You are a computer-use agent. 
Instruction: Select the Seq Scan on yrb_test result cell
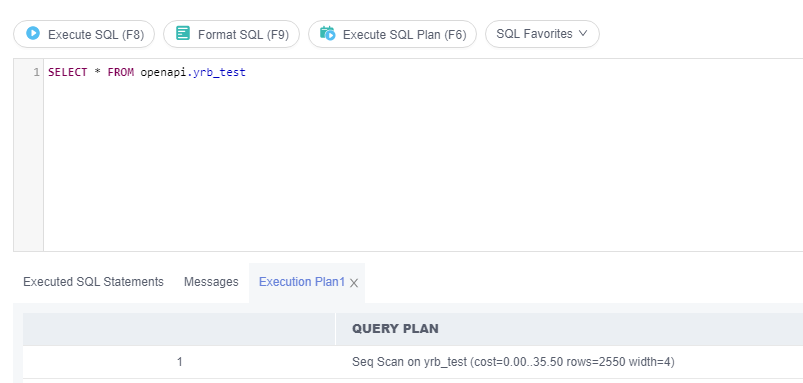pyautogui.click(x=513, y=362)
